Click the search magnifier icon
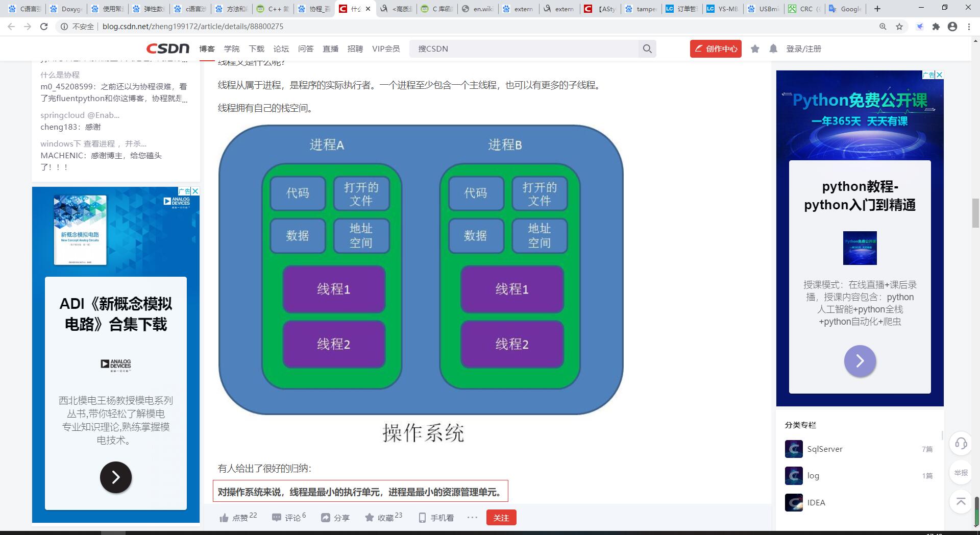The image size is (980, 535). (647, 49)
